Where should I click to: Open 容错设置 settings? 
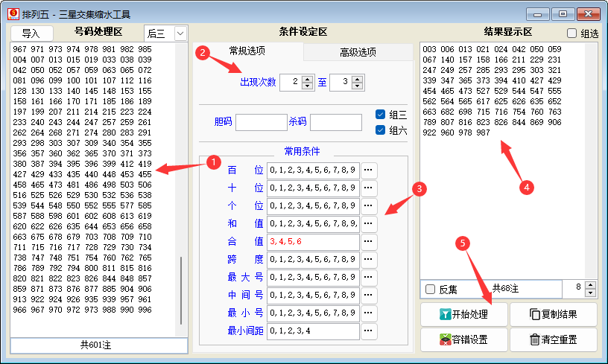pyautogui.click(x=464, y=339)
